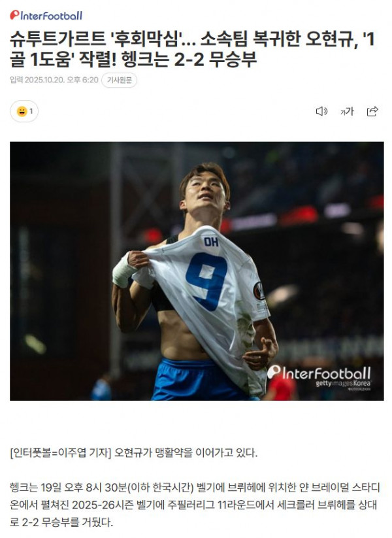The height and width of the screenshot is (538, 392).
Task: Click sentence 오현규가 맹활약을 이어가고 있다
Action: [x=186, y=453]
